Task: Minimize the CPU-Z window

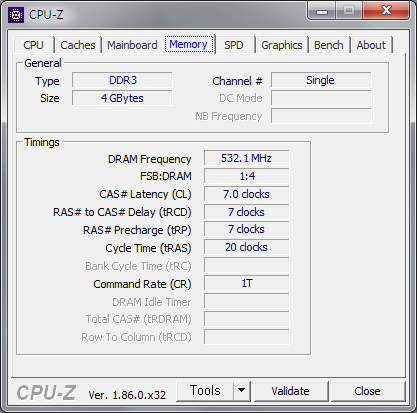Action: 322,11
